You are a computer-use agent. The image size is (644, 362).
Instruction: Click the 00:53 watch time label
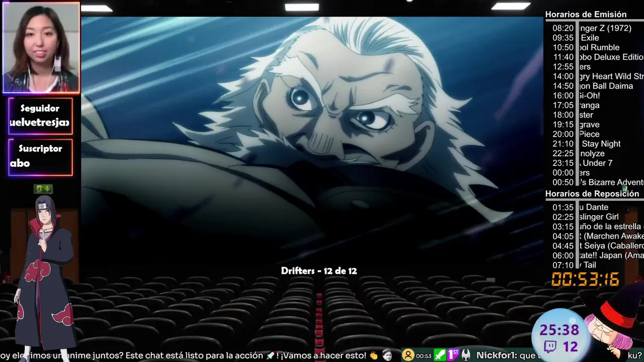(x=424, y=356)
